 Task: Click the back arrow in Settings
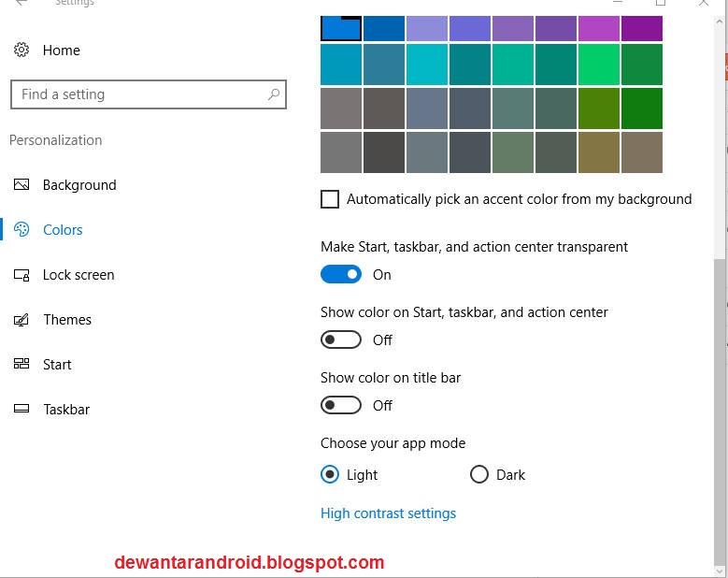click(x=21, y=2)
